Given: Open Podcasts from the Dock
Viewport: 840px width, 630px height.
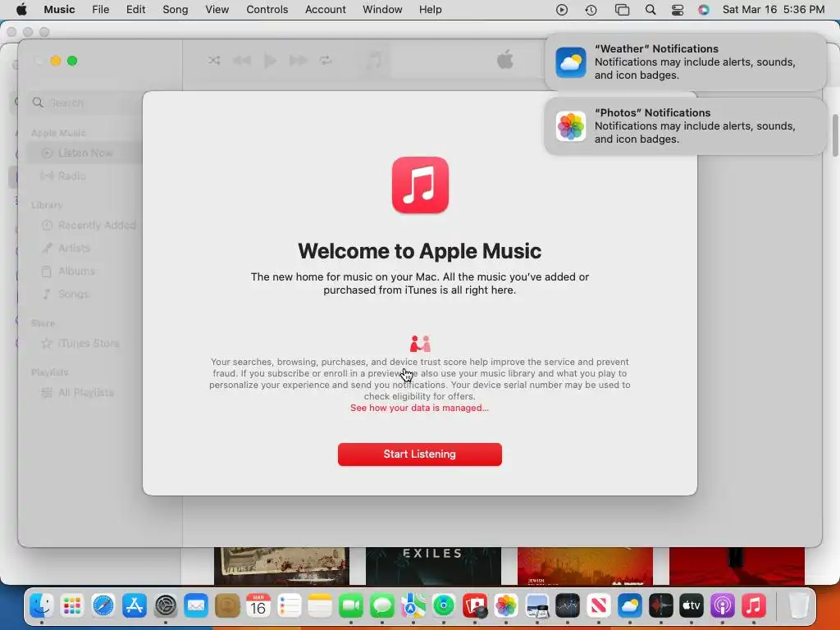Looking at the screenshot, I should (x=722, y=606).
